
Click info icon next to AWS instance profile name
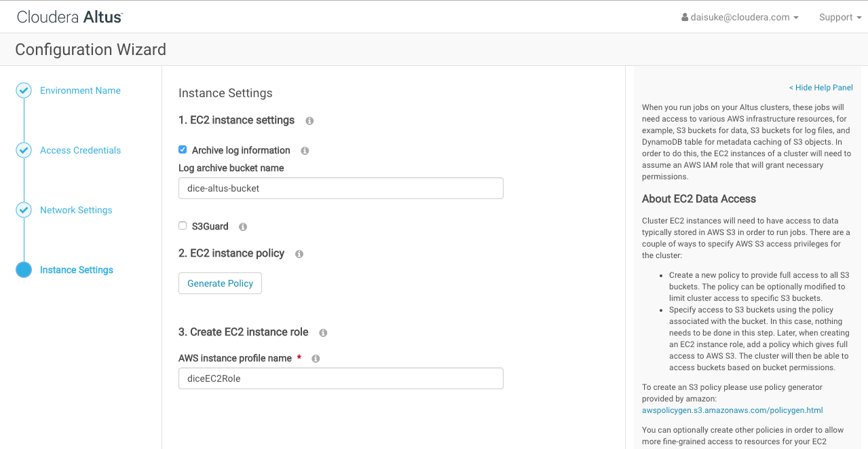(316, 359)
